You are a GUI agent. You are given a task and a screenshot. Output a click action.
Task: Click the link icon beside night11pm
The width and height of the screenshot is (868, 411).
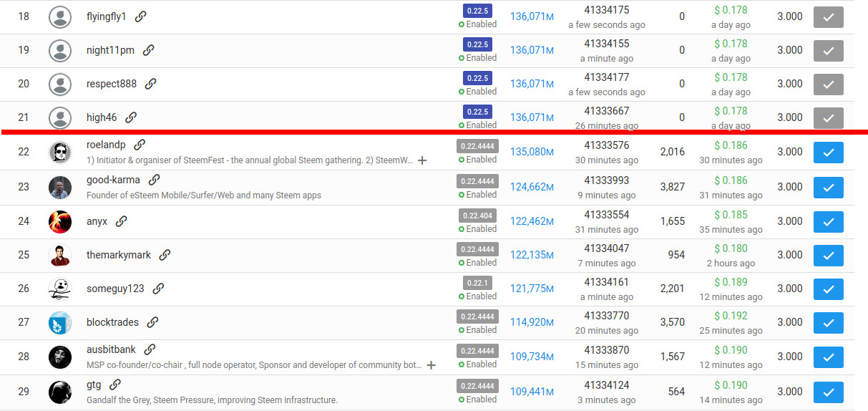tap(148, 50)
